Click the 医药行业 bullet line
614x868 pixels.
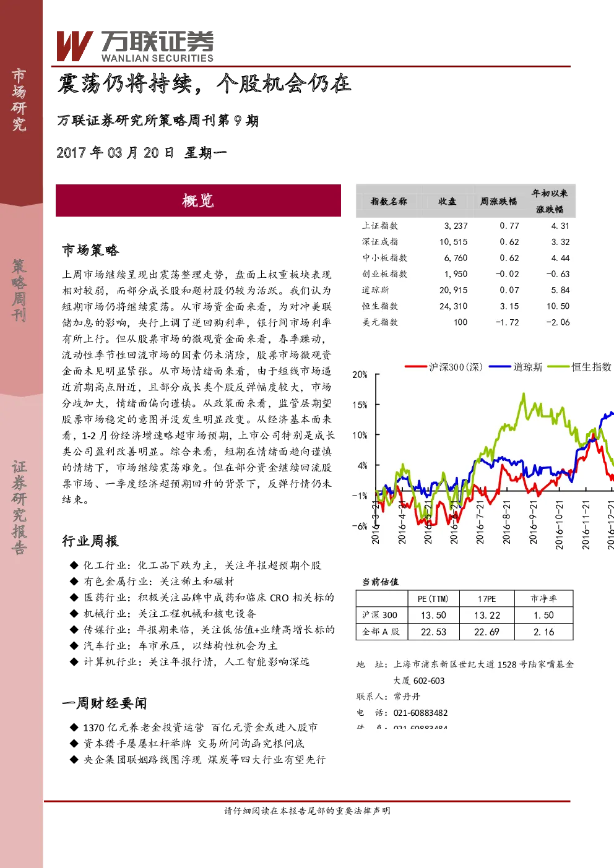click(x=202, y=598)
